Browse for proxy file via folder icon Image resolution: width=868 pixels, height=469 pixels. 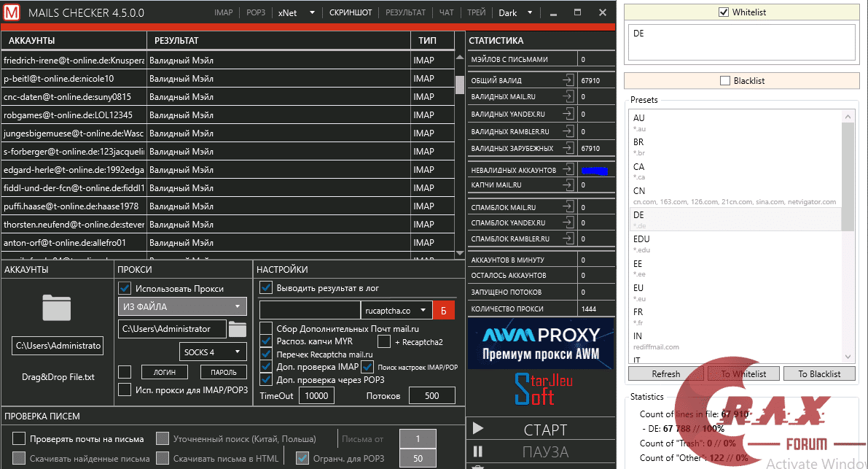[238, 330]
